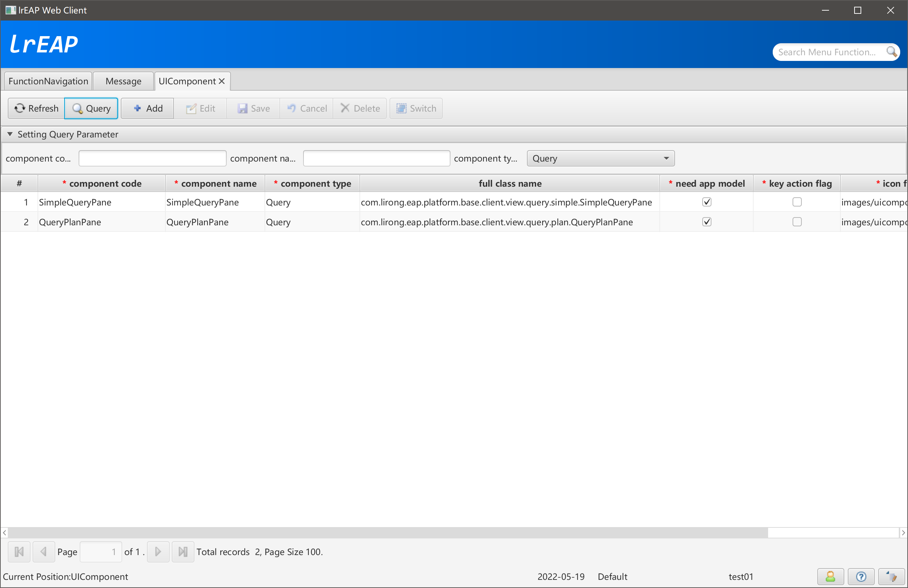Go to next page of results
This screenshot has width=908, height=588.
[x=158, y=552]
